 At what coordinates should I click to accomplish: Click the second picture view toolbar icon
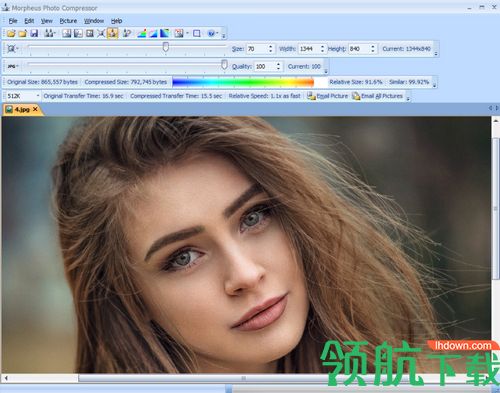(78, 33)
